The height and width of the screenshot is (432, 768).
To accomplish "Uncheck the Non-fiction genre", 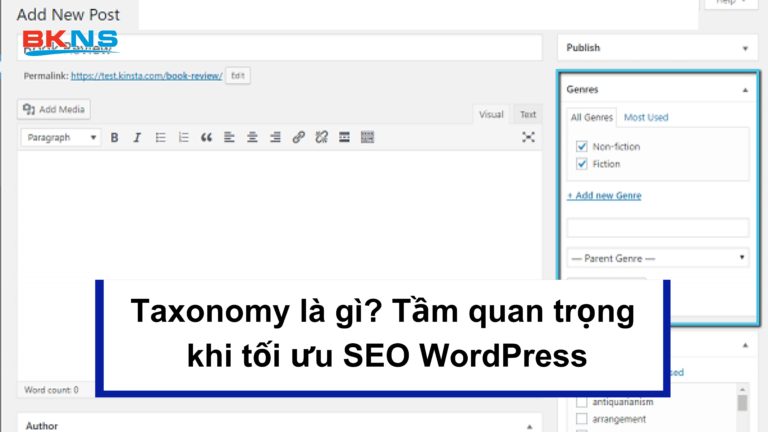I will tap(581, 146).
